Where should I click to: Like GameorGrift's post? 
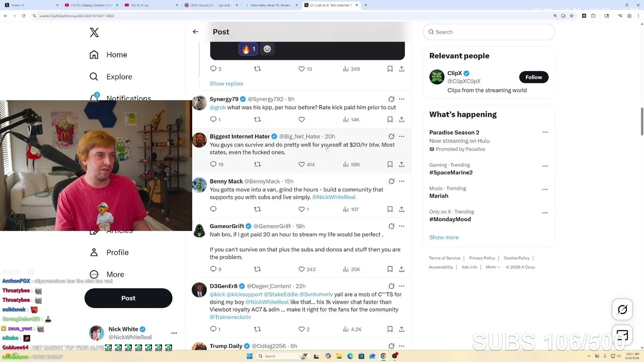pos(301,269)
